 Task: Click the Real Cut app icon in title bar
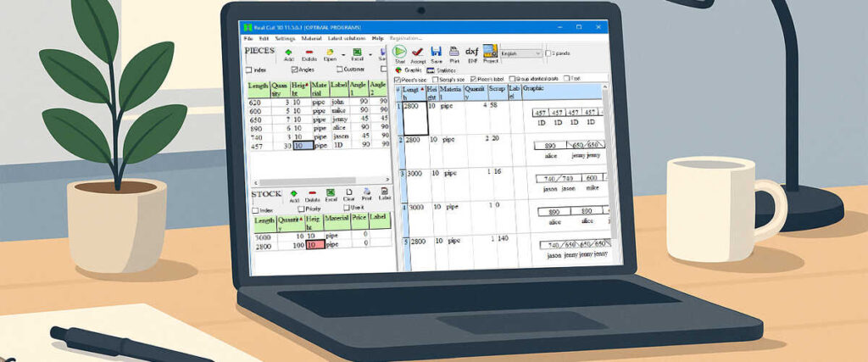click(x=248, y=27)
